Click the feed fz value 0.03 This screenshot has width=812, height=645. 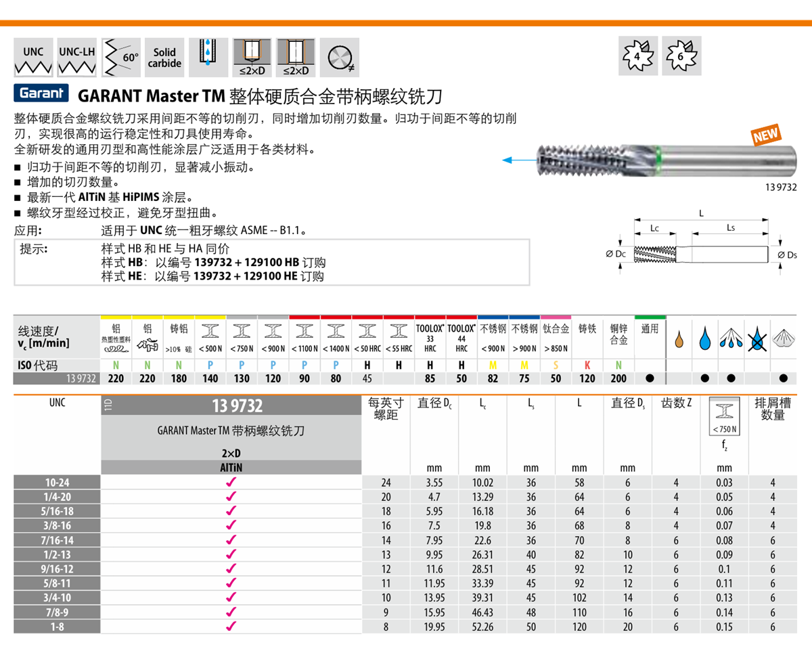(x=724, y=483)
